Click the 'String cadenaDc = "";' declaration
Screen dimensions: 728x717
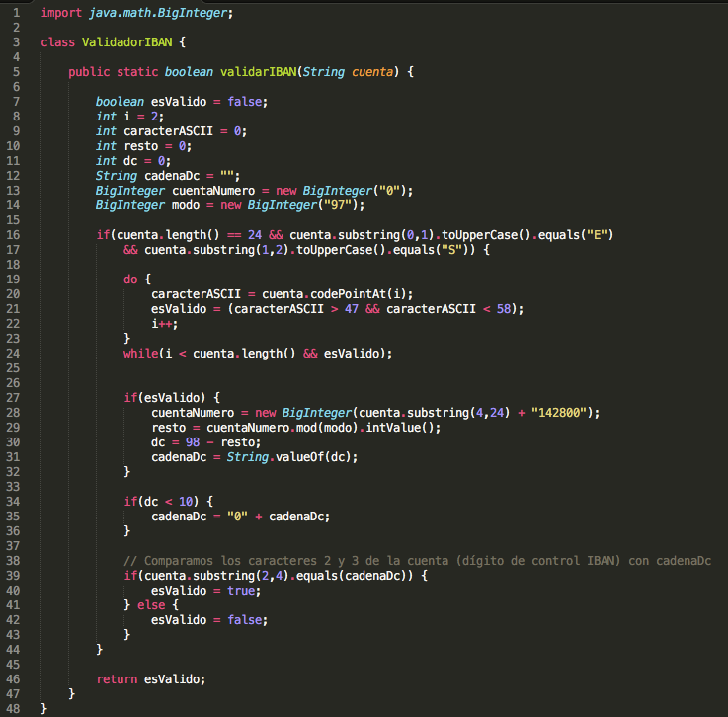(168, 176)
